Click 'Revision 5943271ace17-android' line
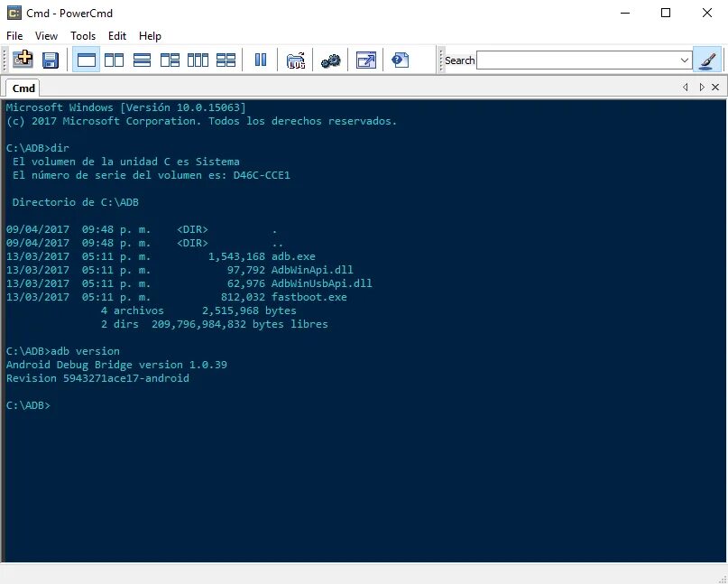The height and width of the screenshot is (584, 728). (97, 378)
